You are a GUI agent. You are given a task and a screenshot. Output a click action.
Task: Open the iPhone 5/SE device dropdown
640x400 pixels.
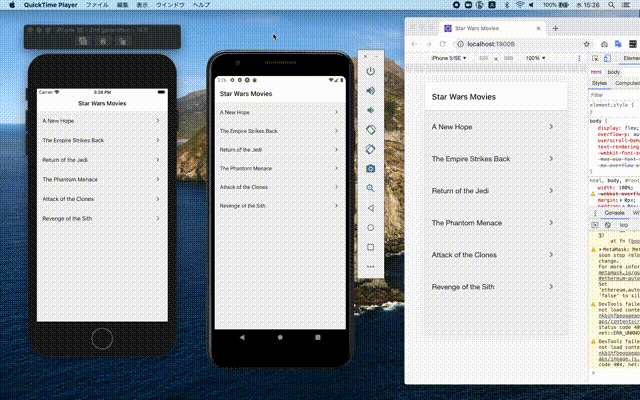tap(449, 58)
